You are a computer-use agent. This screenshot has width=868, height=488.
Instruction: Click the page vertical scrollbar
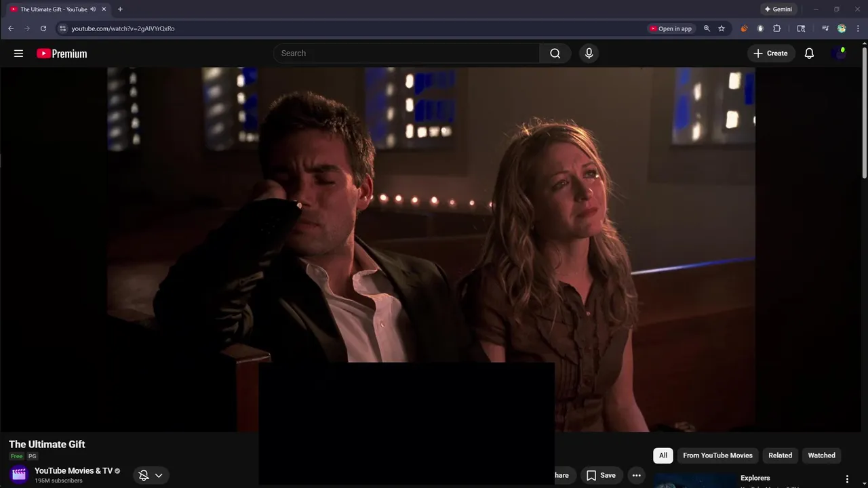pos(864,112)
